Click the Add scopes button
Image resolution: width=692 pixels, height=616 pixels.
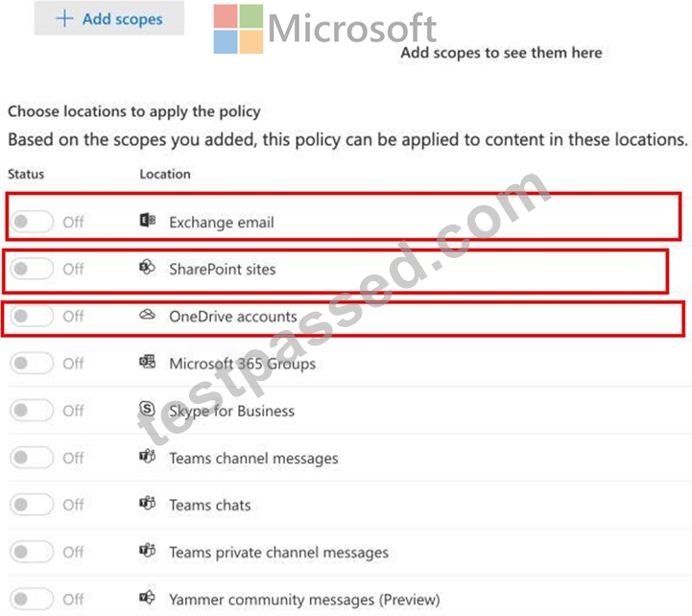pyautogui.click(x=109, y=18)
